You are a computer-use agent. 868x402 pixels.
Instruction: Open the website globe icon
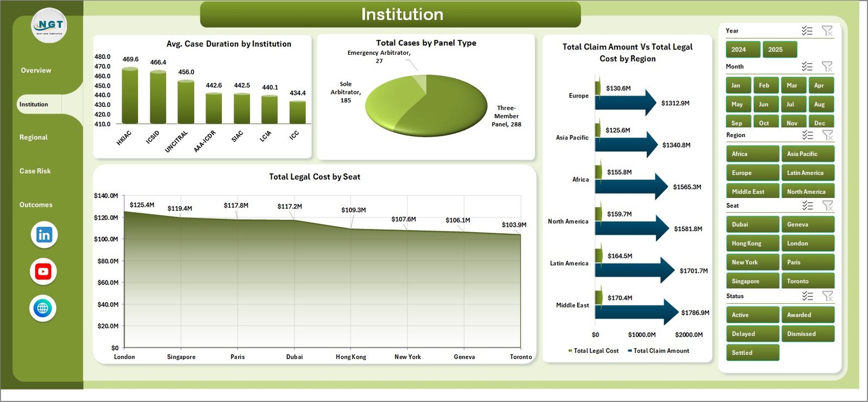43,308
